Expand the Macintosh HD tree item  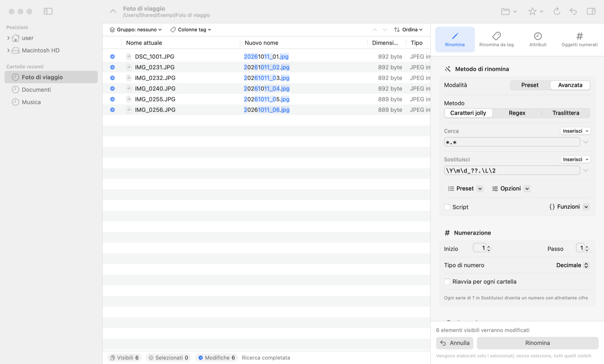click(8, 51)
